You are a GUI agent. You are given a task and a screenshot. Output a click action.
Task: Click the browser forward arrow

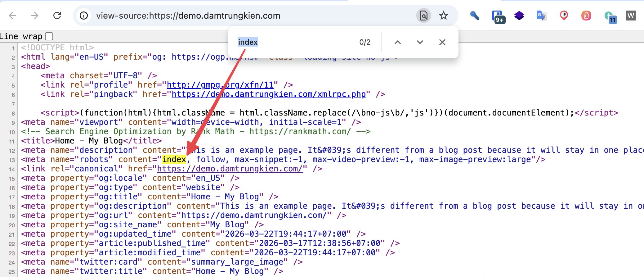[x=35, y=16]
